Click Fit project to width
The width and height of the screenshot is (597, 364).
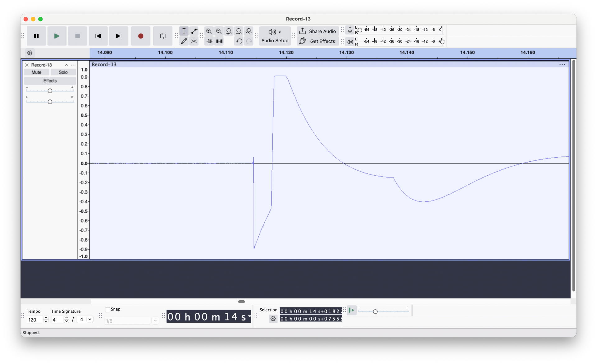[x=239, y=31]
